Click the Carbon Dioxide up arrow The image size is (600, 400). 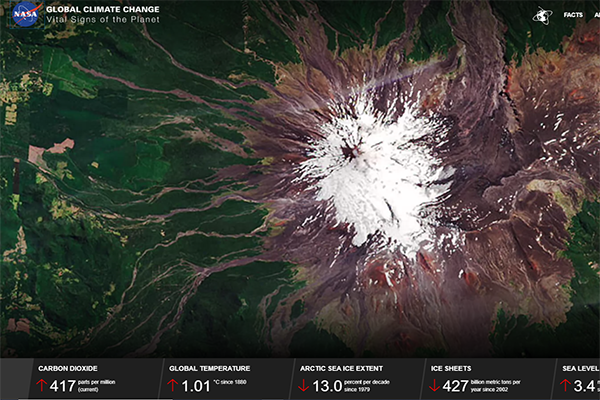point(41,385)
